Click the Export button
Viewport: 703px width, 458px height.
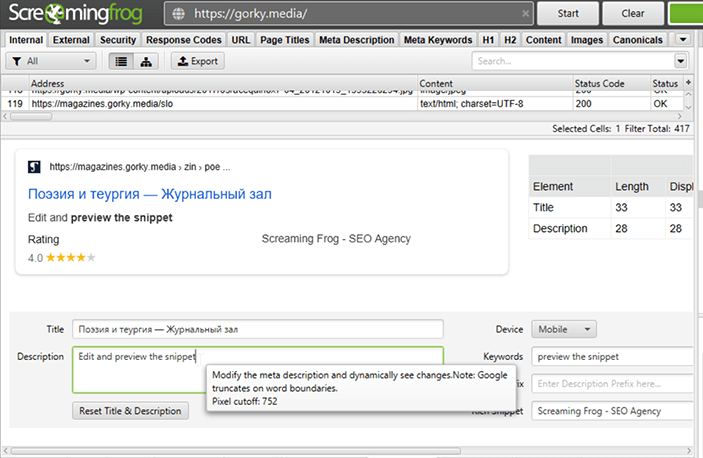point(198,61)
